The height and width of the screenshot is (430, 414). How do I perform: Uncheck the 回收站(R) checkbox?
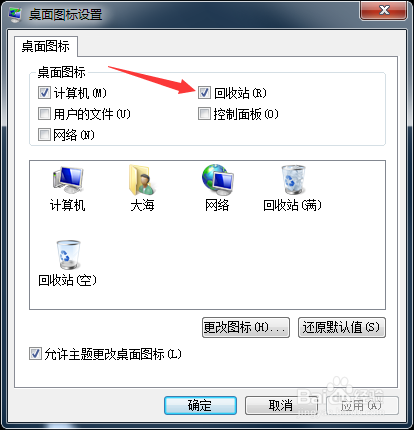click(x=204, y=93)
